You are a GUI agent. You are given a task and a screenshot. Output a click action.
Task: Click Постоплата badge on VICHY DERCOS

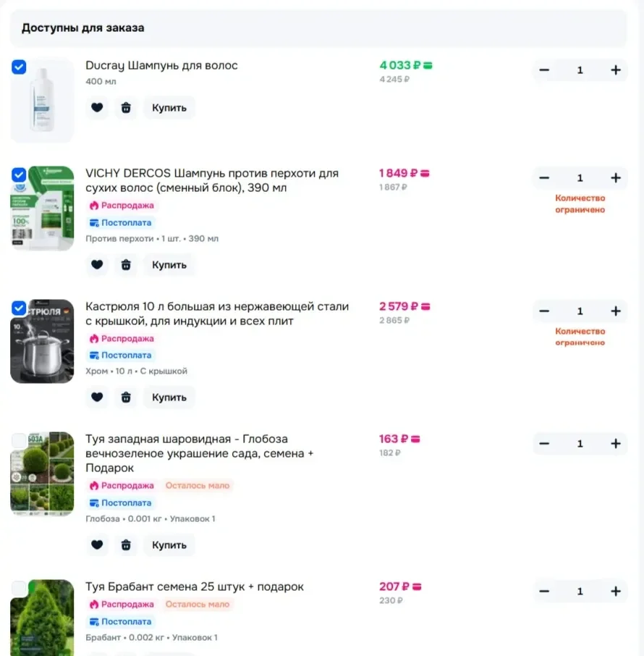[120, 222]
